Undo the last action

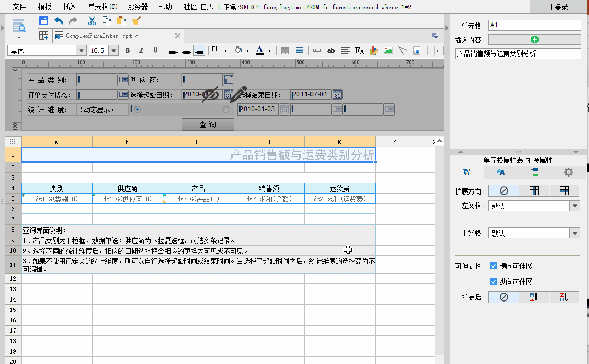tap(58, 21)
